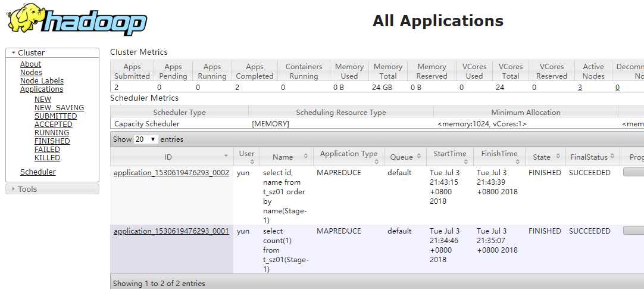The height and width of the screenshot is (289, 644).
Task: Click the 24 GB Memory Total value
Action: pos(381,87)
